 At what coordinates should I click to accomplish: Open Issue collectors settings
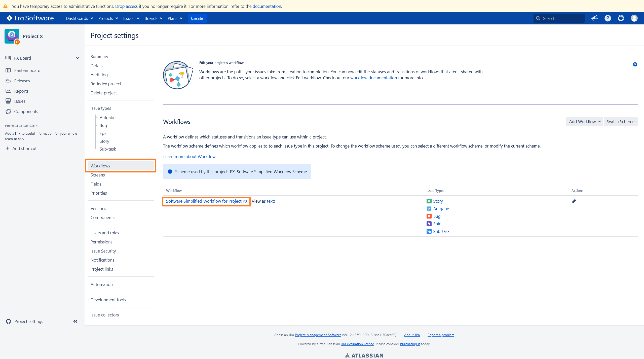pyautogui.click(x=105, y=315)
